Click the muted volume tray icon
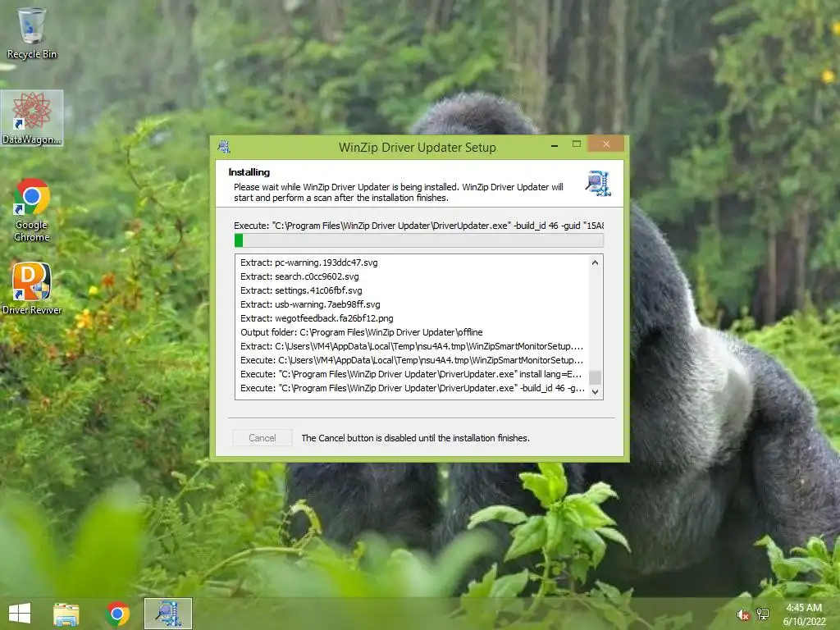This screenshot has width=840, height=630. [743, 615]
